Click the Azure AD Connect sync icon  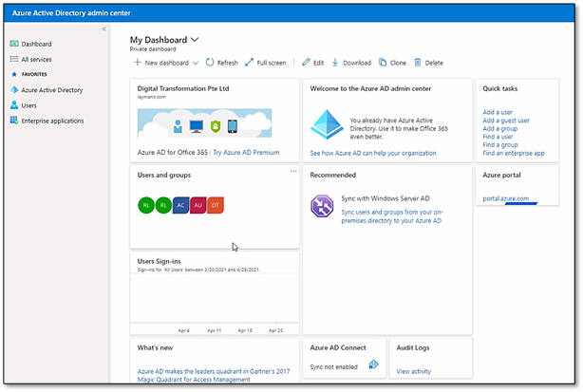click(373, 364)
